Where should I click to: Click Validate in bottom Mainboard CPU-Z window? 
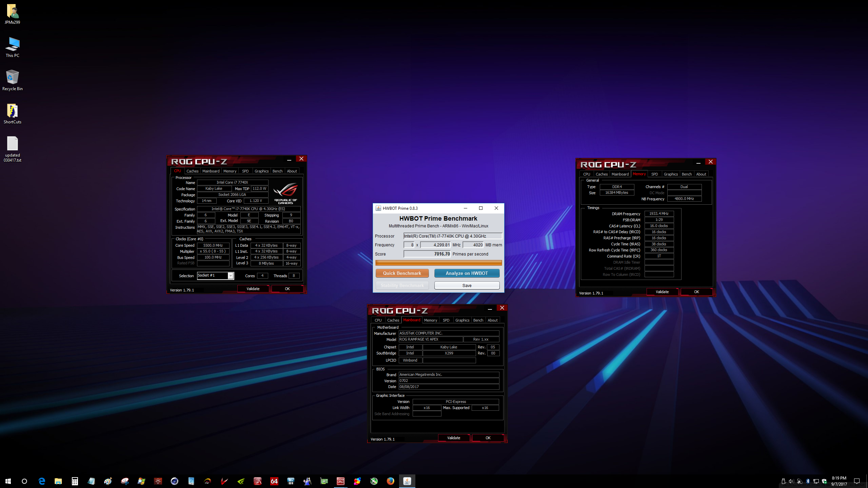(454, 438)
